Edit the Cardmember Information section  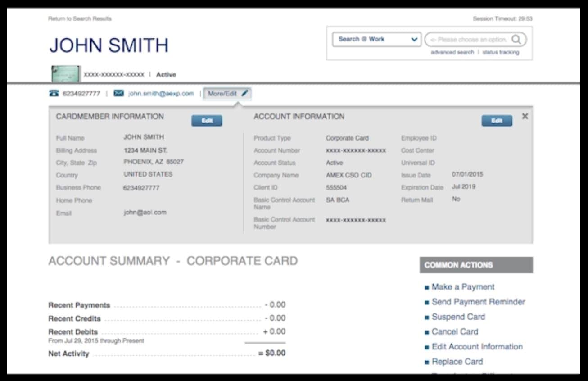[x=206, y=121]
